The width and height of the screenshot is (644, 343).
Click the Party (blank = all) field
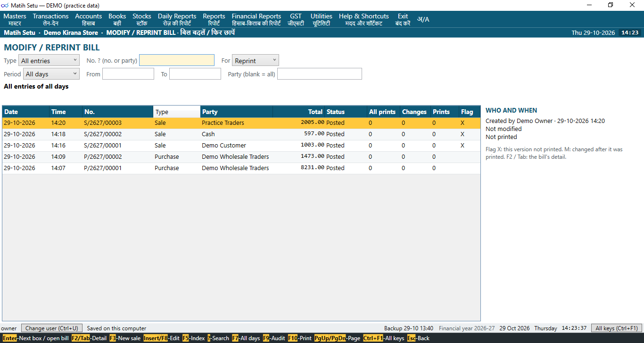click(320, 74)
